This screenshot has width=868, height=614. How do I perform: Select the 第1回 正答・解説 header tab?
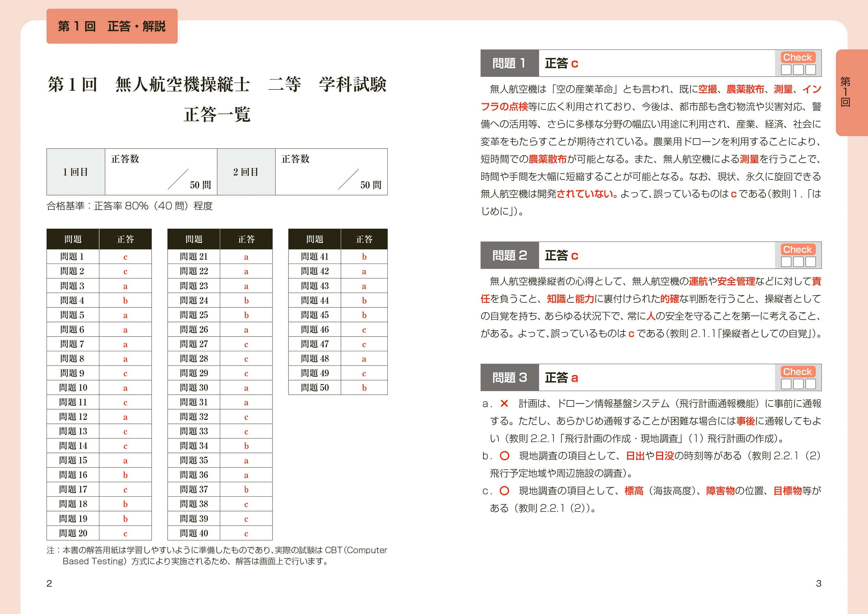(112, 26)
